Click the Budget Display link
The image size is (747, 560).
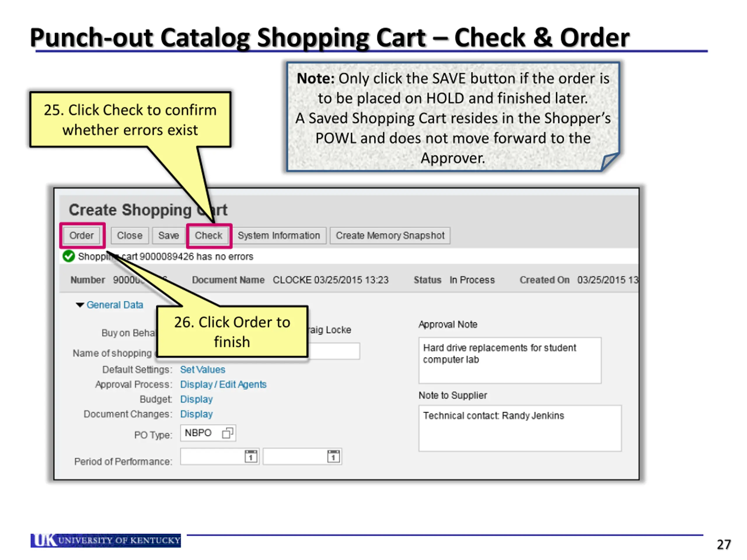[196, 399]
